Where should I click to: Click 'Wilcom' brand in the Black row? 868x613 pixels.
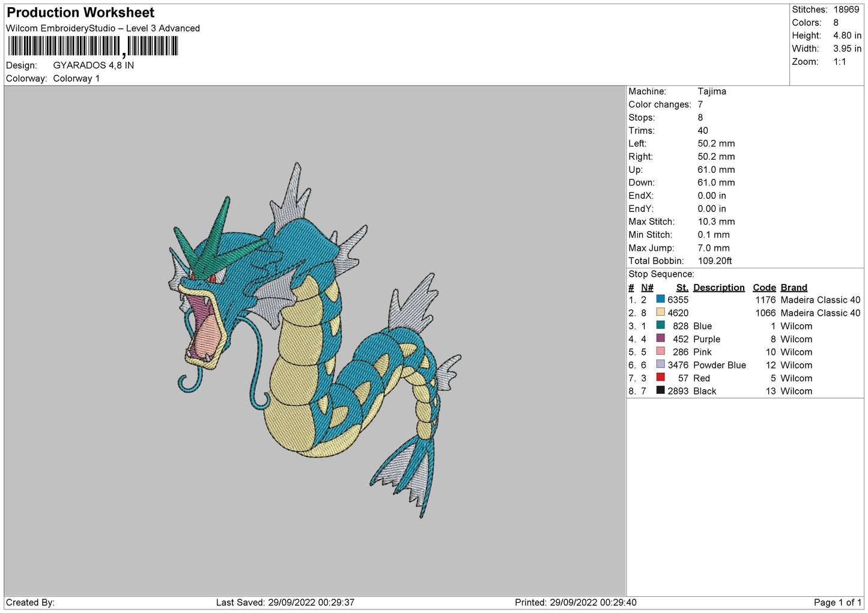click(796, 391)
